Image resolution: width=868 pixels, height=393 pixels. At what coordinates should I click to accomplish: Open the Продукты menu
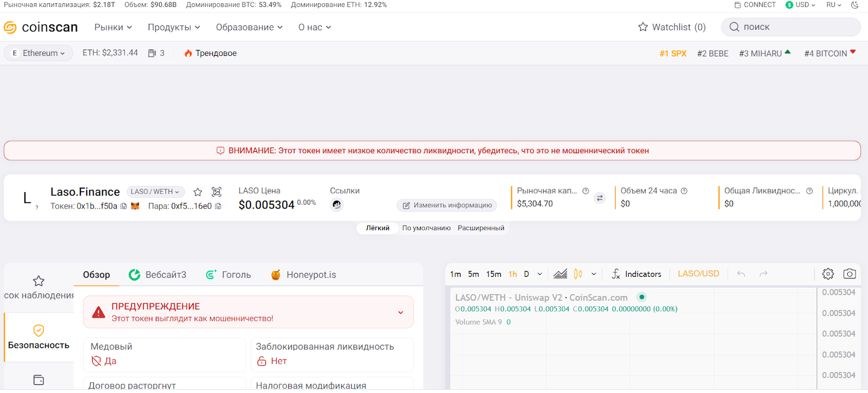[174, 27]
